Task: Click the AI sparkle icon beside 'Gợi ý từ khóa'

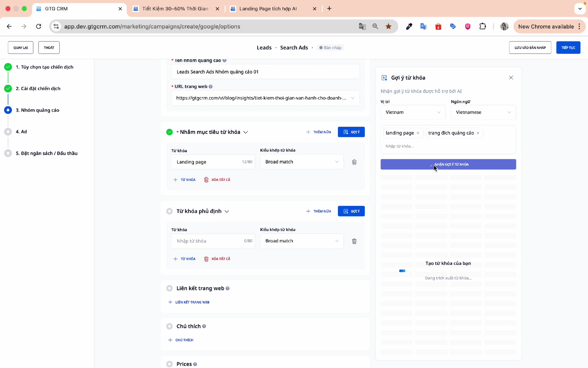Action: click(384, 78)
